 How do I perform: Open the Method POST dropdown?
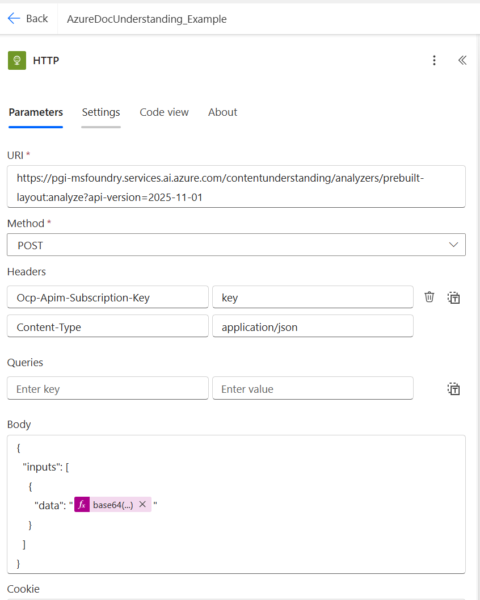(236, 245)
